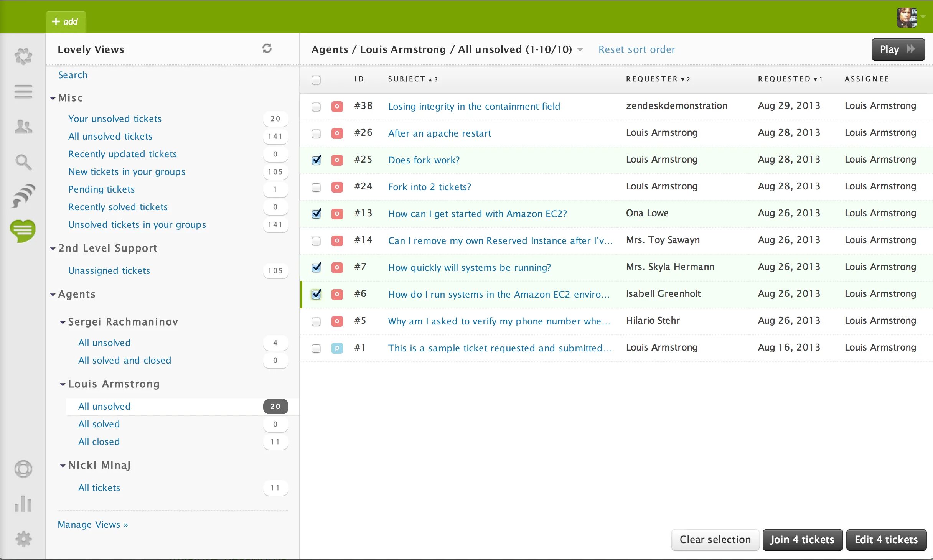The width and height of the screenshot is (933, 560).
Task: Click the refresh icon next to Lovely Views
Action: tap(266, 49)
